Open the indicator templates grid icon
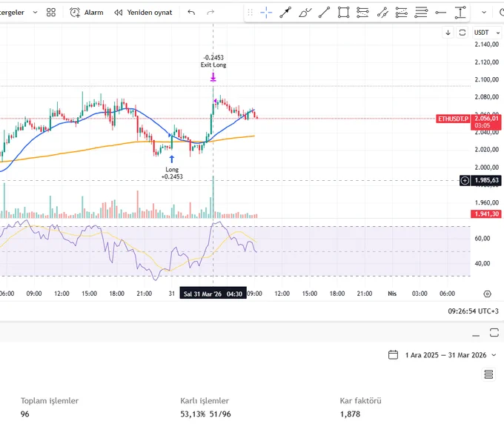The height and width of the screenshot is (427, 504). point(51,13)
